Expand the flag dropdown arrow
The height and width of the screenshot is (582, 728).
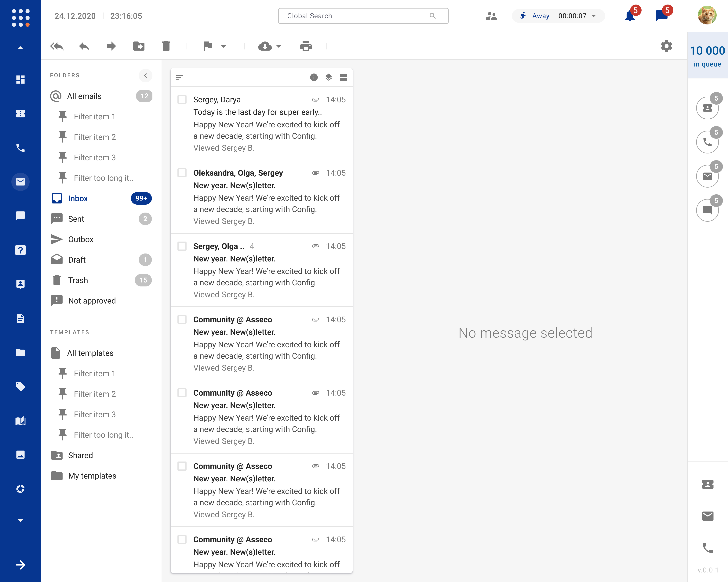223,46
